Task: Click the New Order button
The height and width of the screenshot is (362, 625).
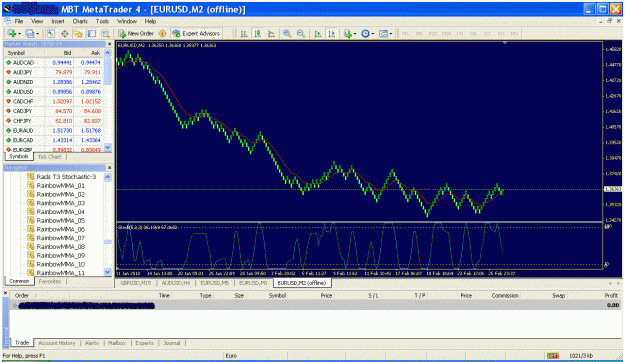Action: click(136, 33)
